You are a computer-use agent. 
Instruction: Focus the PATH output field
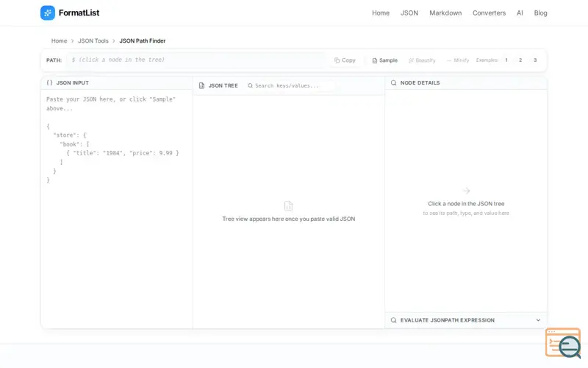click(196, 60)
